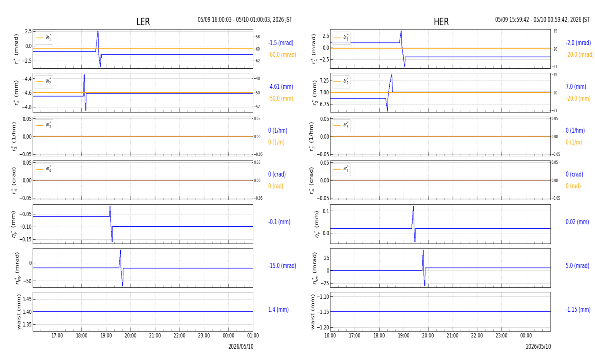Click HER value '5.0 (mrad)'
Screen dimensions: 595x364
[577, 266]
